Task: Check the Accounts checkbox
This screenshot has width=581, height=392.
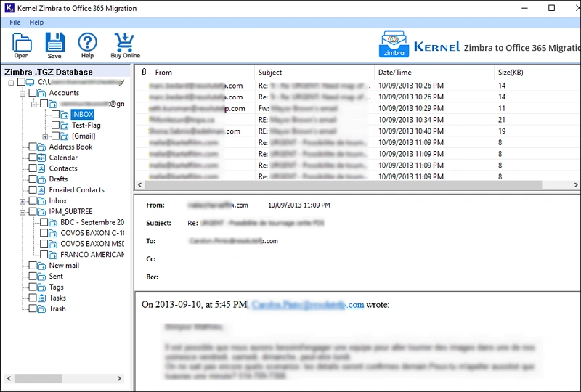Action: [x=33, y=92]
